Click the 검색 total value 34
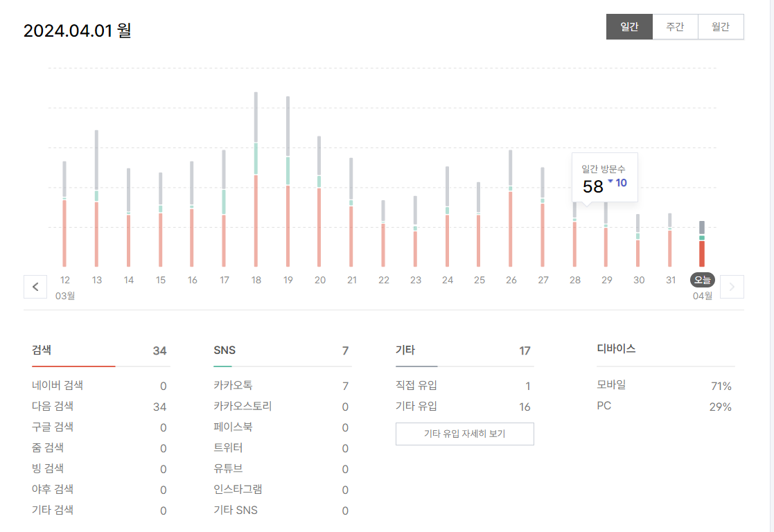This screenshot has width=774, height=532. pyautogui.click(x=159, y=351)
